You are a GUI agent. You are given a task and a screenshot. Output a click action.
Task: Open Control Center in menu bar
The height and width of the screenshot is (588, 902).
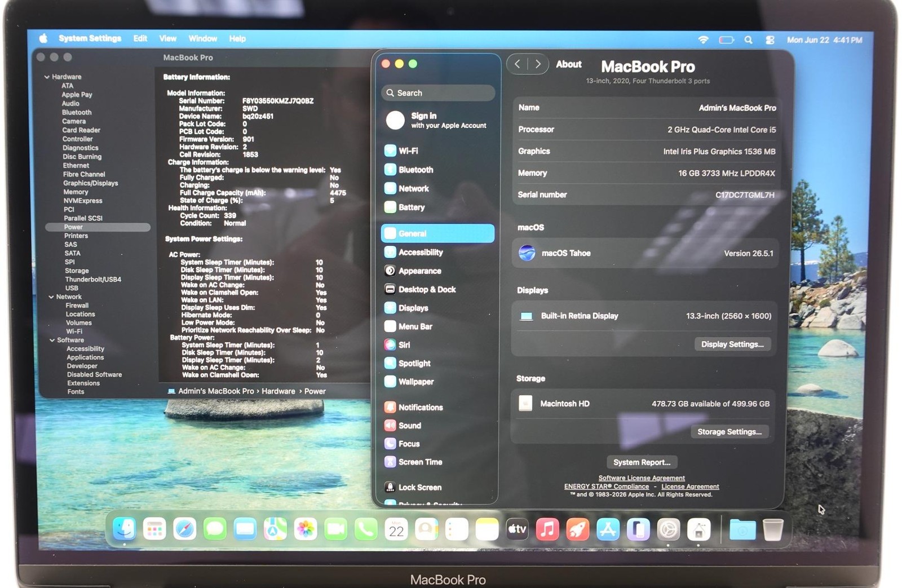(x=770, y=39)
